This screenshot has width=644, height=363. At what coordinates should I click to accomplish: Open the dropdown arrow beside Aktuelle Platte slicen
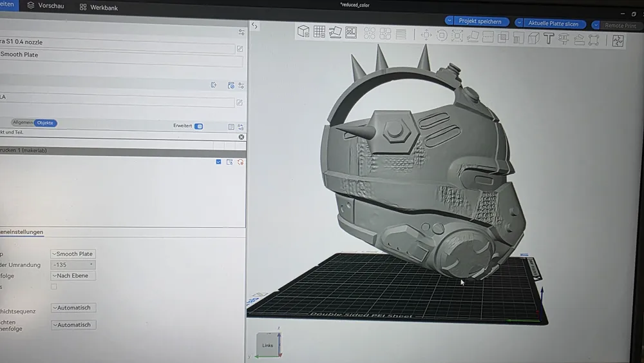coord(519,23)
